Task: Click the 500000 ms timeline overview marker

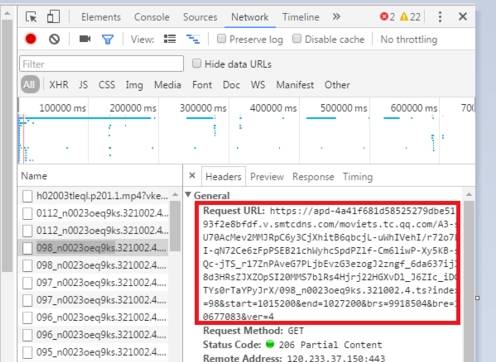Action: 344,108
